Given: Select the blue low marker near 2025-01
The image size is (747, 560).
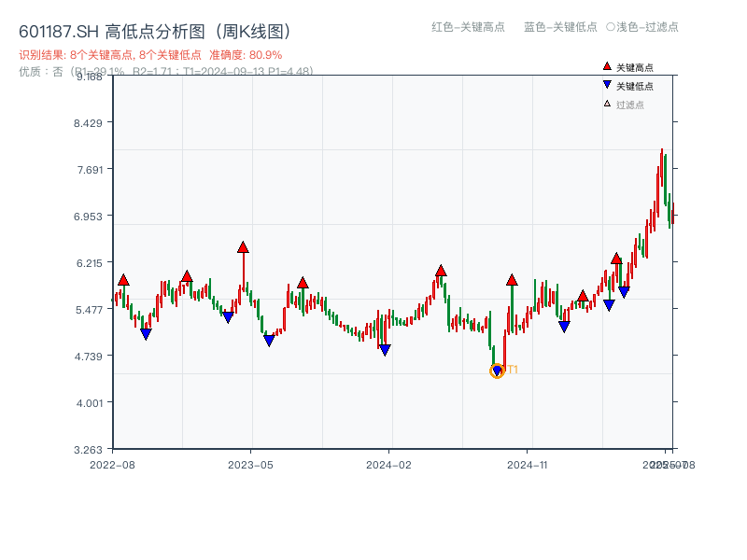Looking at the screenshot, I should point(564,327).
